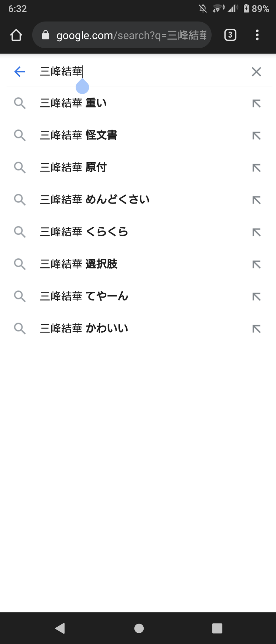Open Android recent apps square button
The image size is (276, 644).
click(x=217, y=628)
